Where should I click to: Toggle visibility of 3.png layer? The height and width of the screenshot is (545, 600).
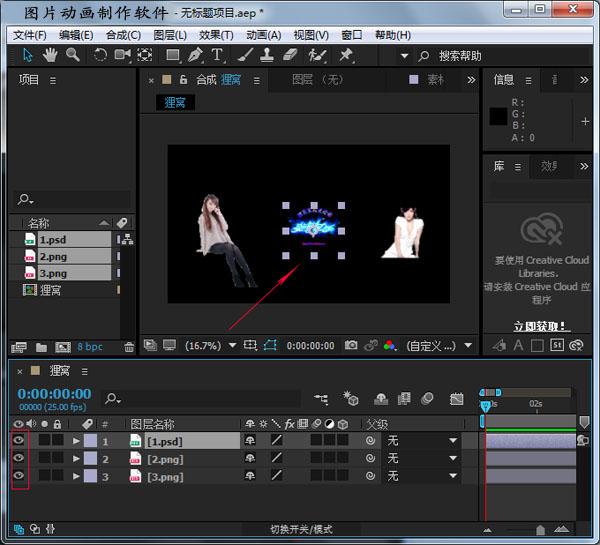(x=18, y=476)
